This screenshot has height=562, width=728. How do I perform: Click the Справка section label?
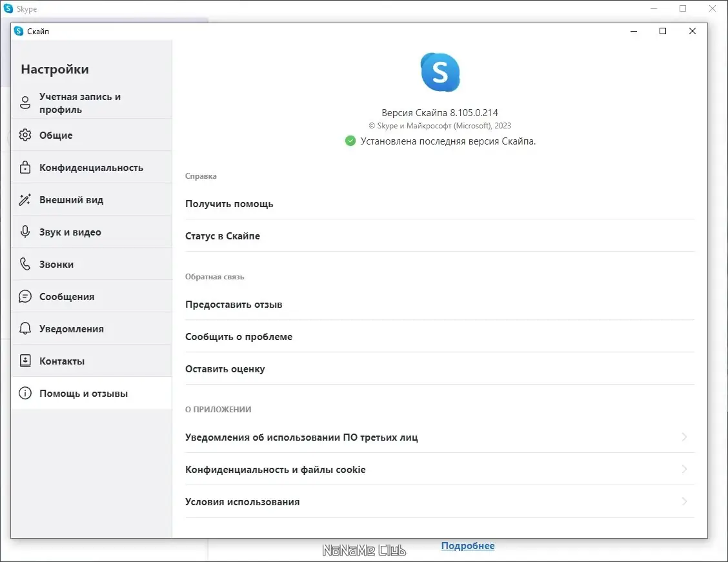click(x=201, y=176)
